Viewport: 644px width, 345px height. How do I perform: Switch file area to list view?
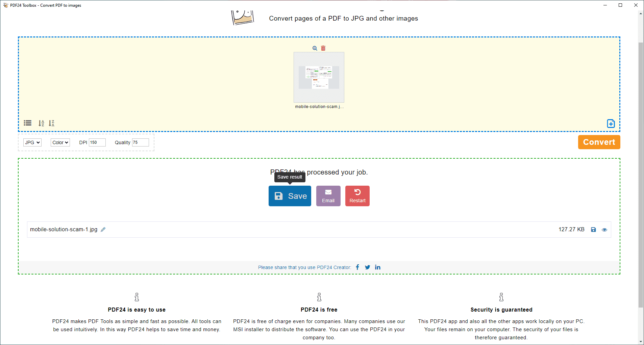(x=28, y=123)
